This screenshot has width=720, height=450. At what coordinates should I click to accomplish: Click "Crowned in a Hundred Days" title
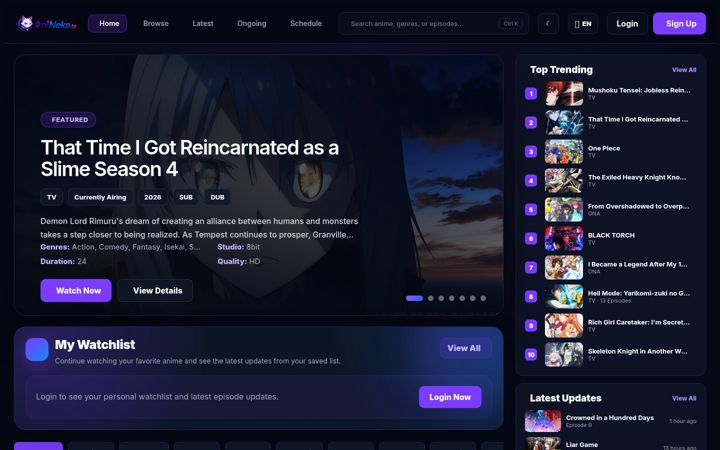click(610, 418)
